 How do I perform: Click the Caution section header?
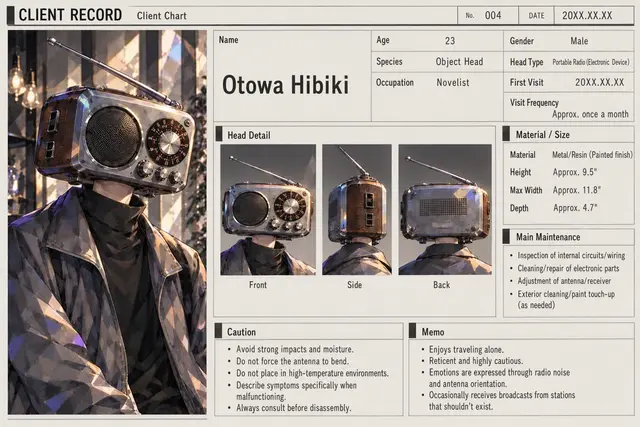click(x=241, y=332)
